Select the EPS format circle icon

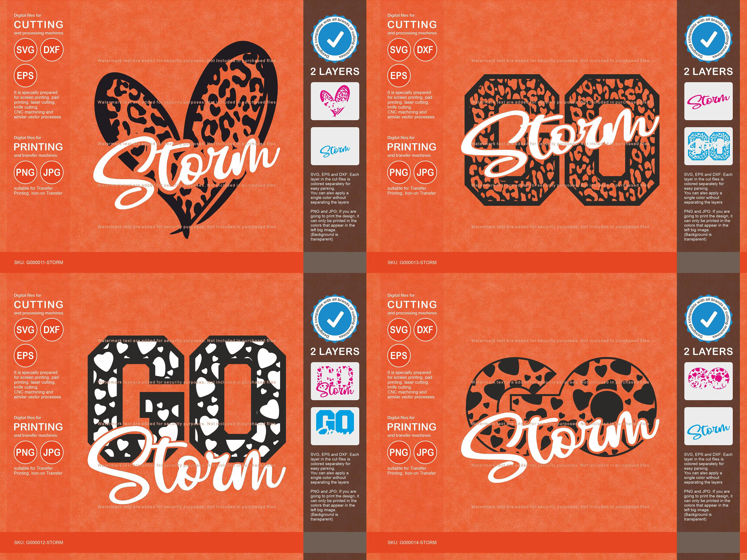click(x=26, y=75)
